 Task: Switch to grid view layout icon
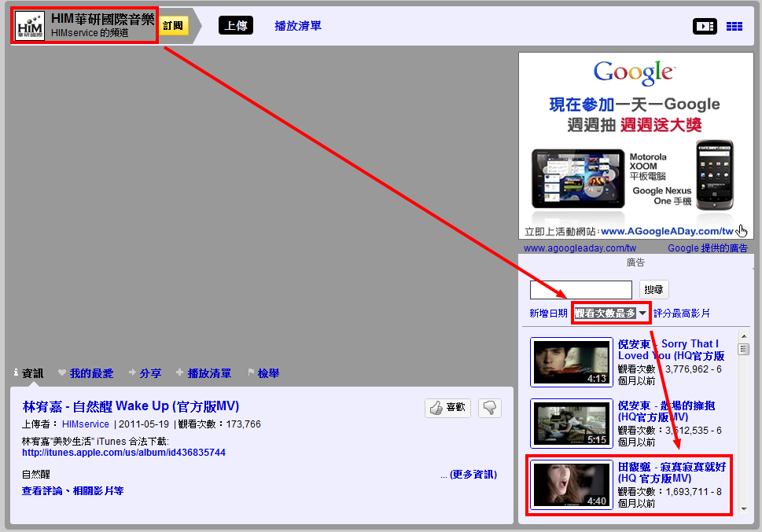pos(734,26)
